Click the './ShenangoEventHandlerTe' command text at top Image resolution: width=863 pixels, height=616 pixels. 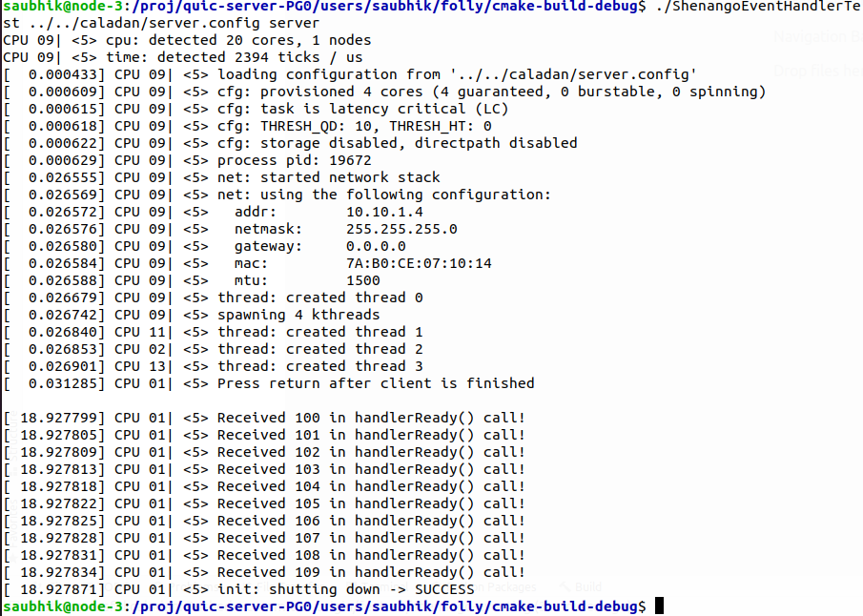click(x=758, y=7)
